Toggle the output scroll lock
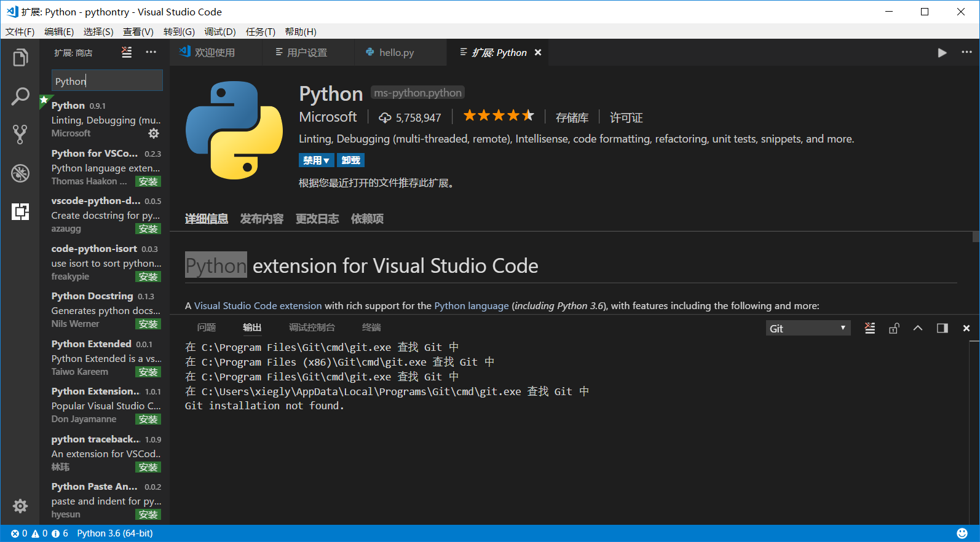980x542 pixels. tap(894, 328)
